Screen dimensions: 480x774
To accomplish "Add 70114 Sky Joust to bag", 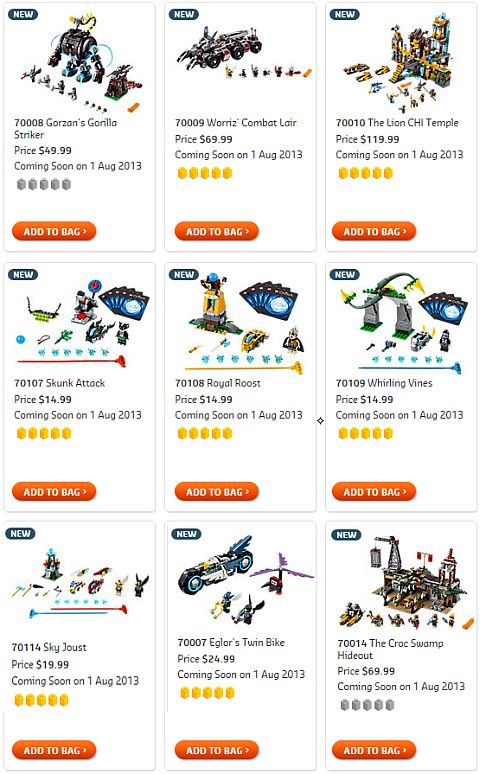I will (54, 750).
